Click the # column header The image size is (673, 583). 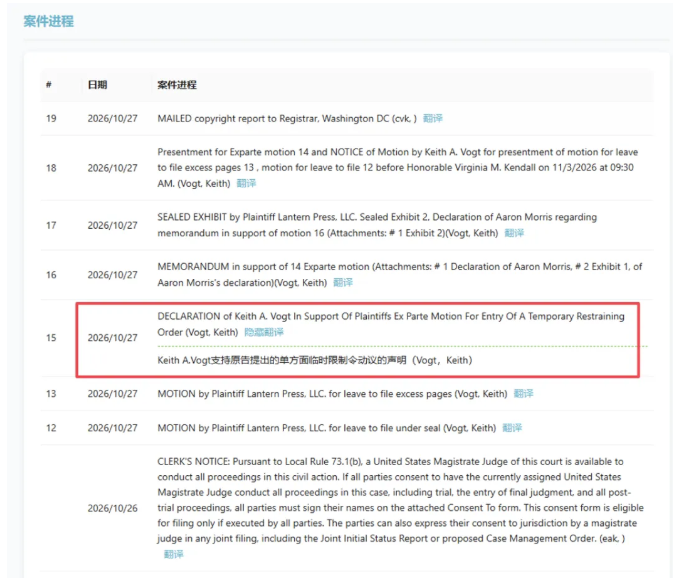[x=49, y=85]
